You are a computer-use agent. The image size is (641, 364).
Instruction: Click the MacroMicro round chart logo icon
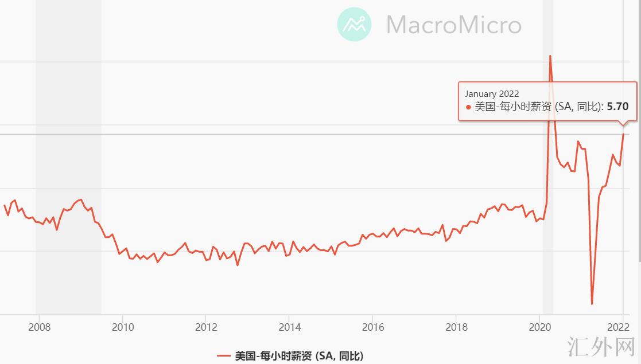coord(354,25)
